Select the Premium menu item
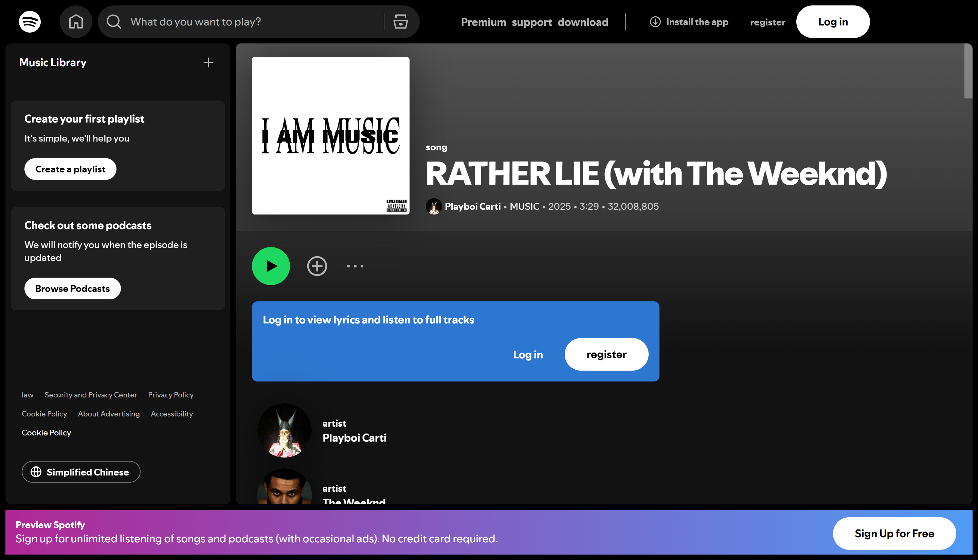978x560 pixels. (x=484, y=22)
